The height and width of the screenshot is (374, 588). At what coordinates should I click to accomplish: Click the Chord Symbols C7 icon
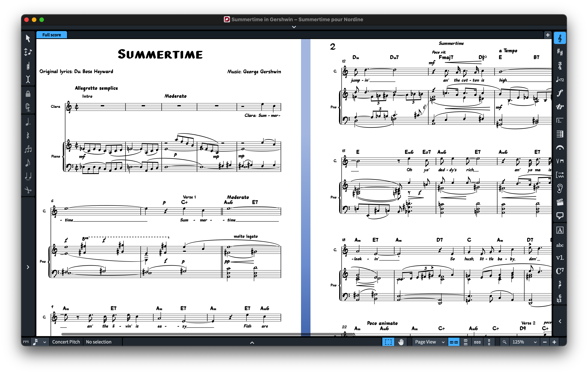tap(560, 271)
